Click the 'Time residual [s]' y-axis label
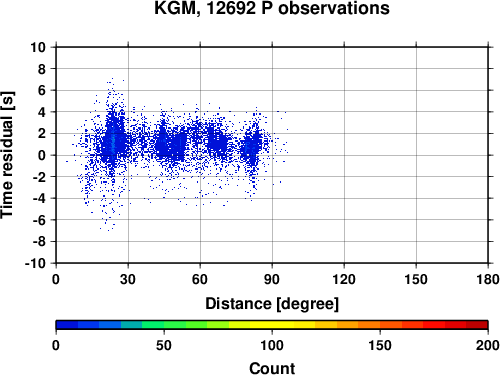Screen dimensions: 500x375 [x=7, y=155]
